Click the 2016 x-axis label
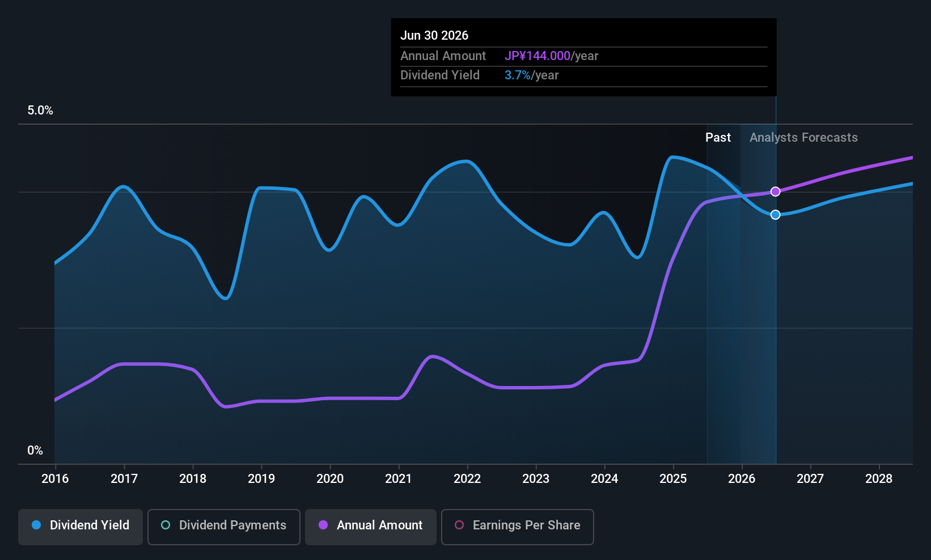 tap(55, 479)
